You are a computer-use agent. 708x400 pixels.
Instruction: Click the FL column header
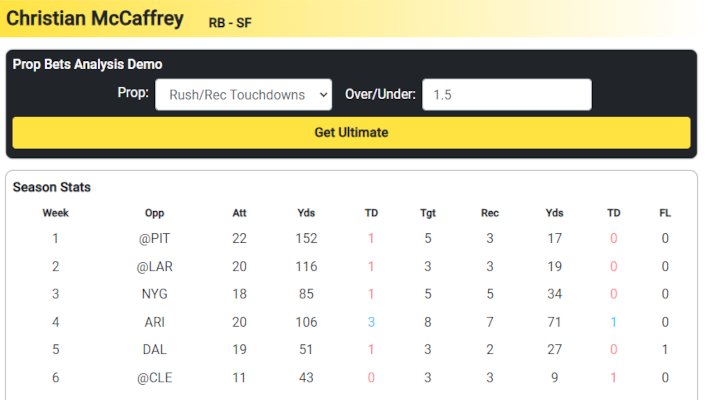[x=665, y=213]
